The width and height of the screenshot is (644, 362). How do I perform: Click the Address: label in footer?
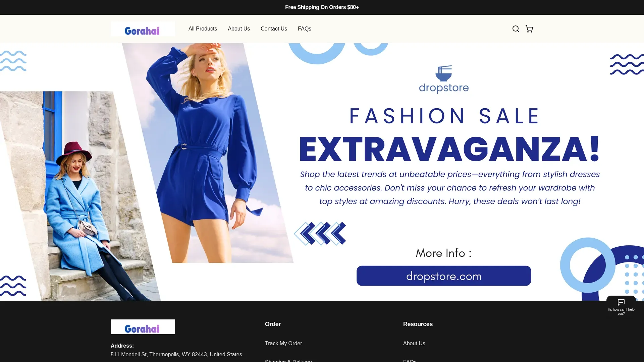tap(122, 346)
